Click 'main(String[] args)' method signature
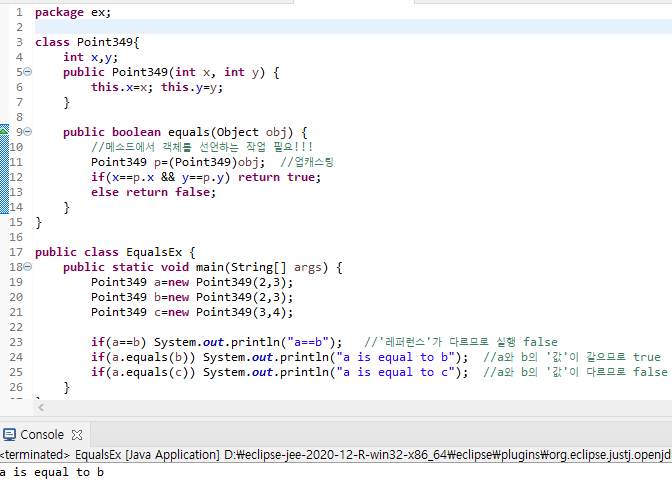The height and width of the screenshot is (493, 672). coord(262,268)
